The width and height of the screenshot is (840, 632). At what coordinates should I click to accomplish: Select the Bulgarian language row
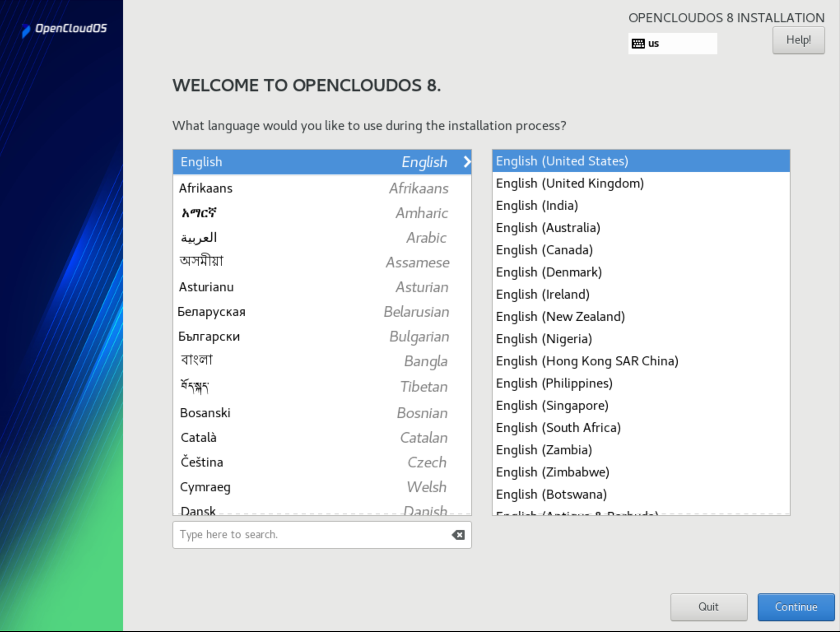pos(322,336)
